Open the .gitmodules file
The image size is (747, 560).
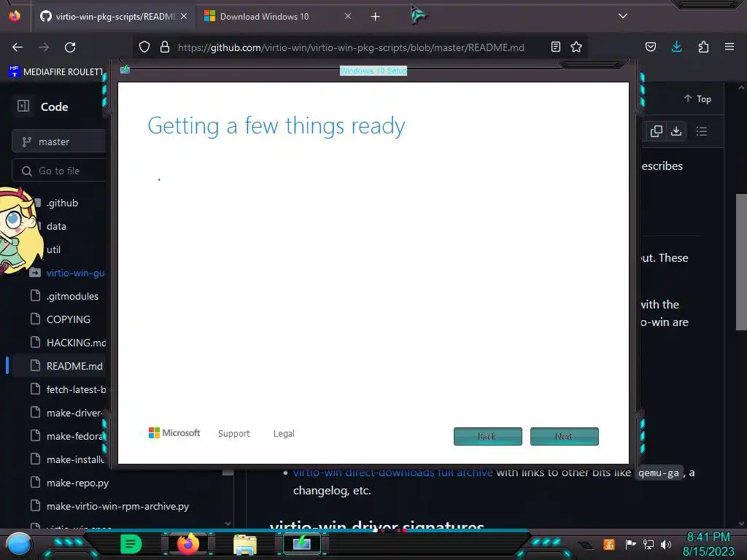click(72, 296)
